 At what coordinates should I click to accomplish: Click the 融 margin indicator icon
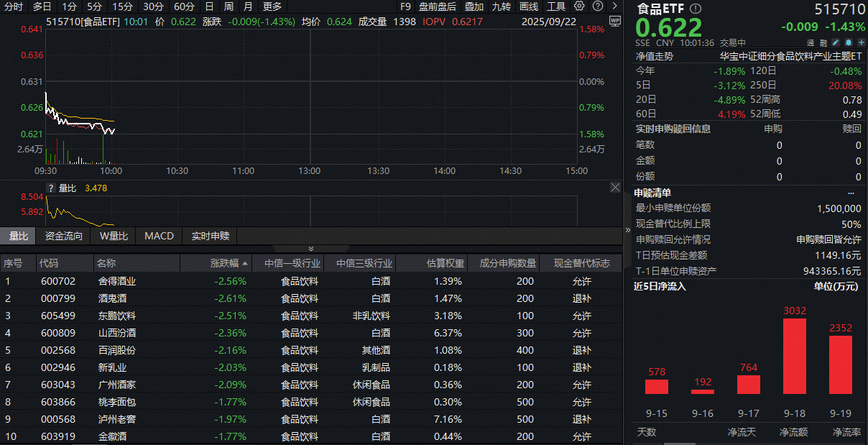coord(823,42)
